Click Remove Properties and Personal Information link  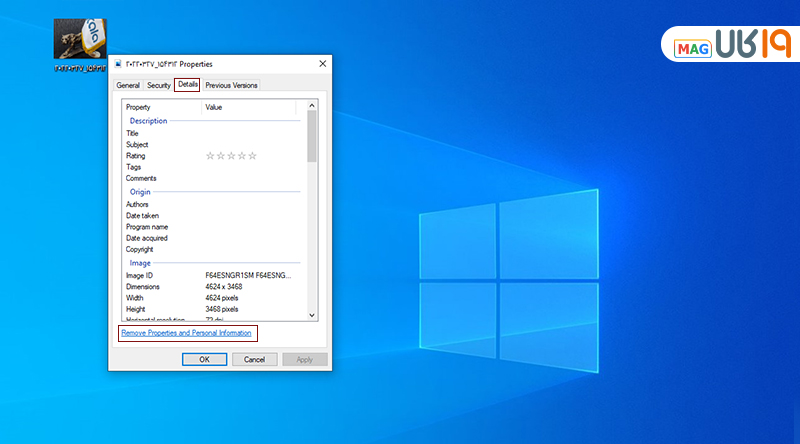pyautogui.click(x=186, y=332)
